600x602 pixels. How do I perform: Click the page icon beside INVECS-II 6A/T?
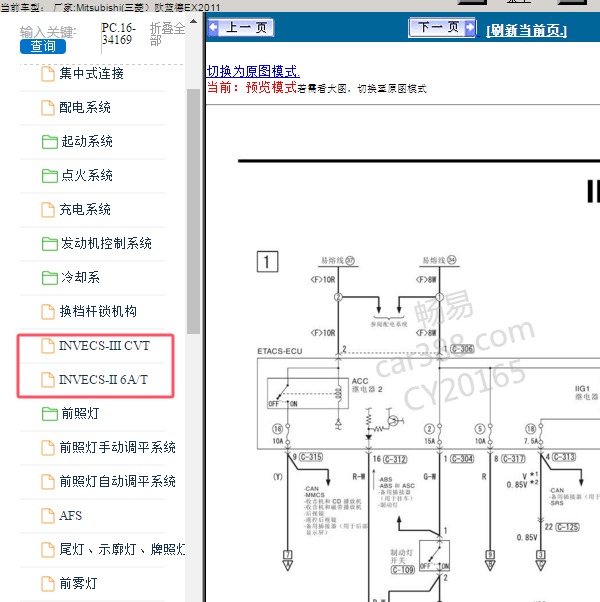point(48,380)
